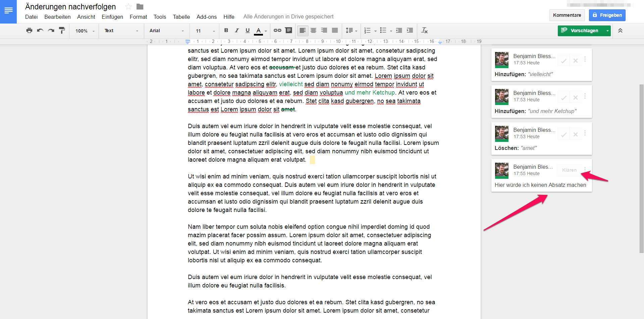Accept the 'und mehr Ketchup' suggestion
The height and width of the screenshot is (319, 644).
click(x=564, y=98)
